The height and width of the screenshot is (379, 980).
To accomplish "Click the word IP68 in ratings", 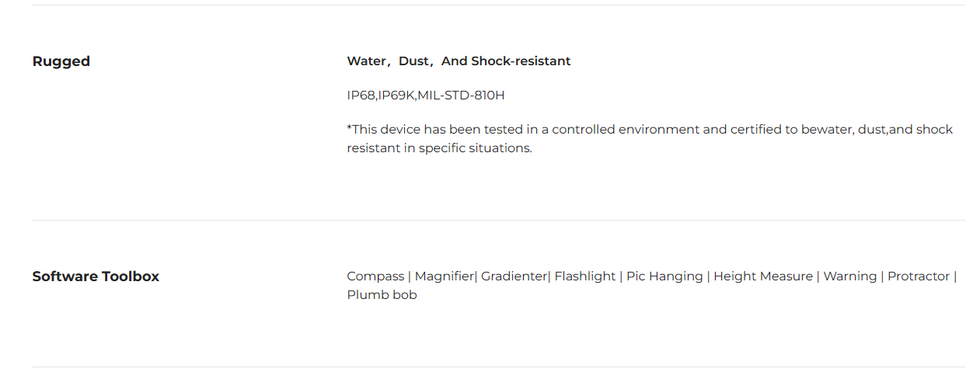I will [x=361, y=96].
